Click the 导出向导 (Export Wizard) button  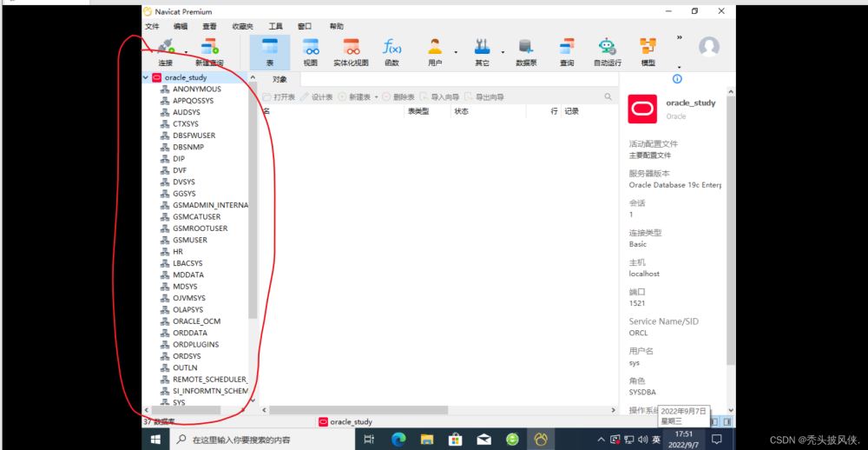point(484,97)
